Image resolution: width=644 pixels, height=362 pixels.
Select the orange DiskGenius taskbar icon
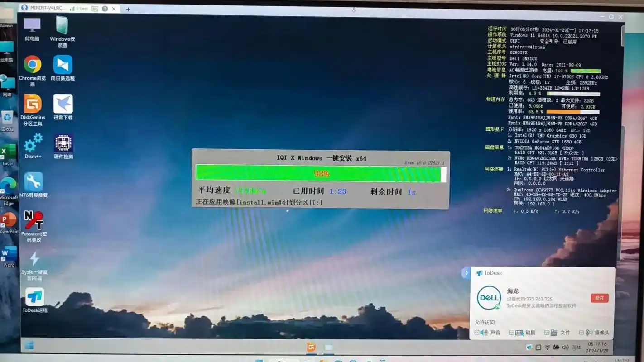coord(311,347)
